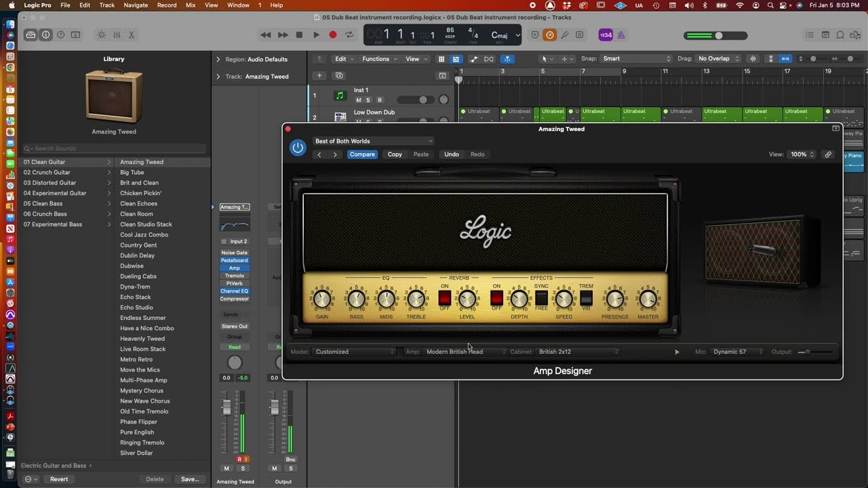Click the red Record button

coord(332,35)
